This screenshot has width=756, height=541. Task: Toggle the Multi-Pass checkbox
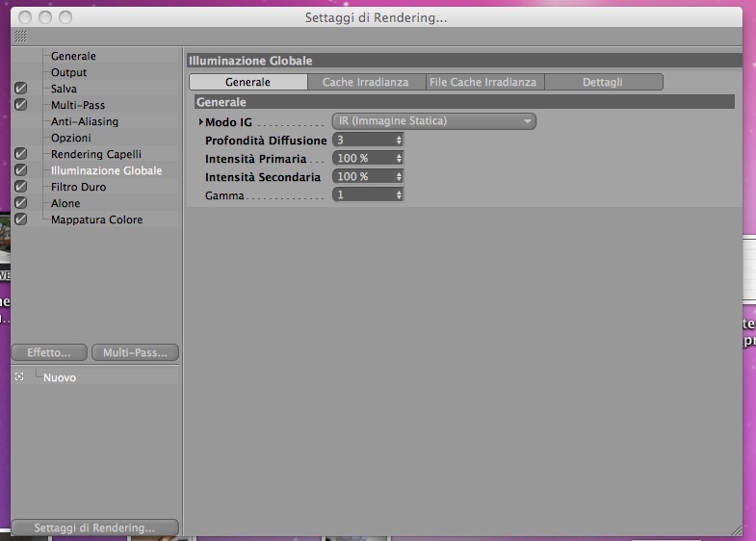pos(21,105)
